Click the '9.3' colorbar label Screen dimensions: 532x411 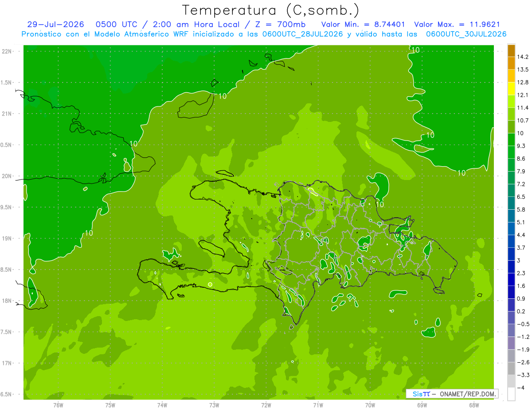(521, 146)
